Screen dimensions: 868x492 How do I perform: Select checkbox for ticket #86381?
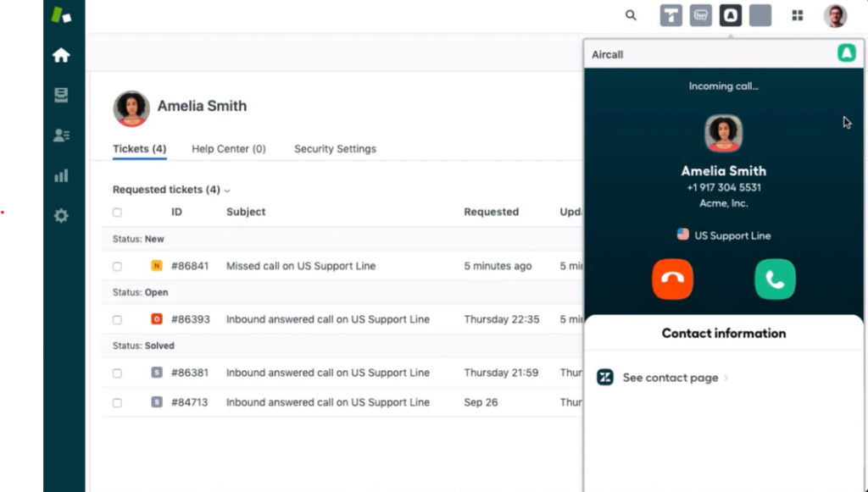coord(117,373)
